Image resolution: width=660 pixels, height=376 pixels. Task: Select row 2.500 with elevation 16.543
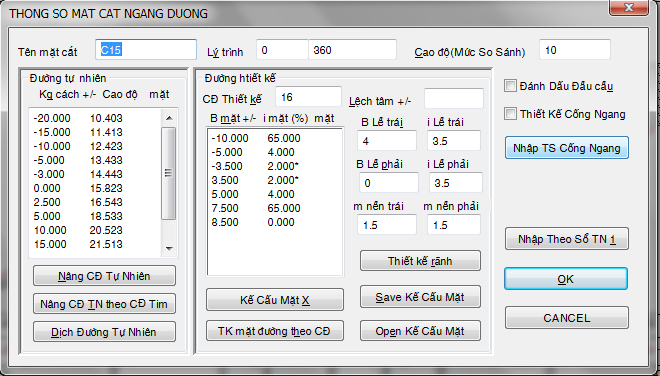[95, 202]
